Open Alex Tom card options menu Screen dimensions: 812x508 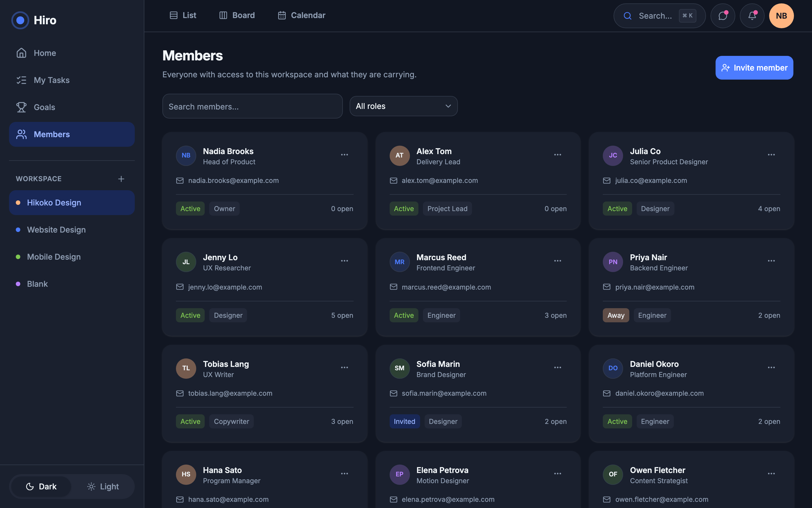coord(558,155)
